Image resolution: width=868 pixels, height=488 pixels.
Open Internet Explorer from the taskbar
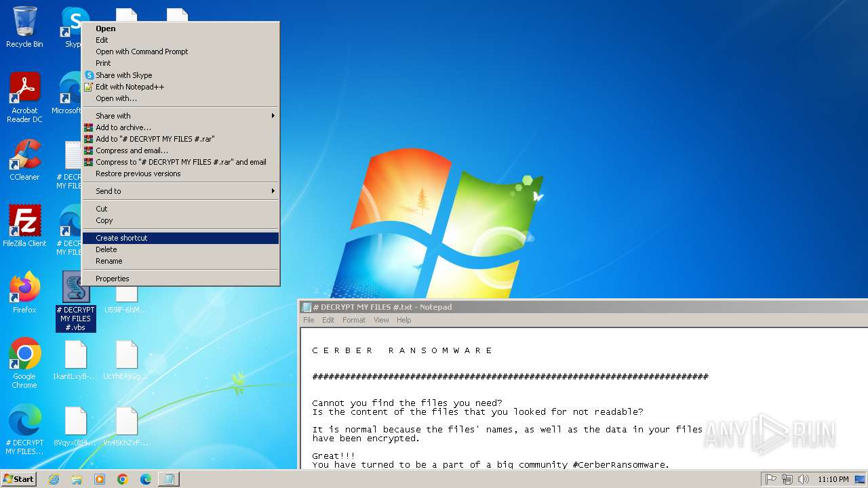[54, 479]
